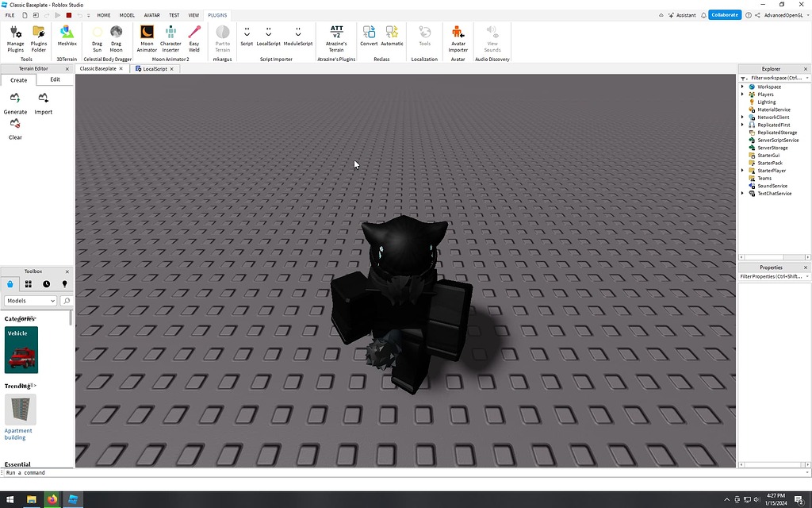
Task: Open the Localization Tools
Action: (424, 36)
